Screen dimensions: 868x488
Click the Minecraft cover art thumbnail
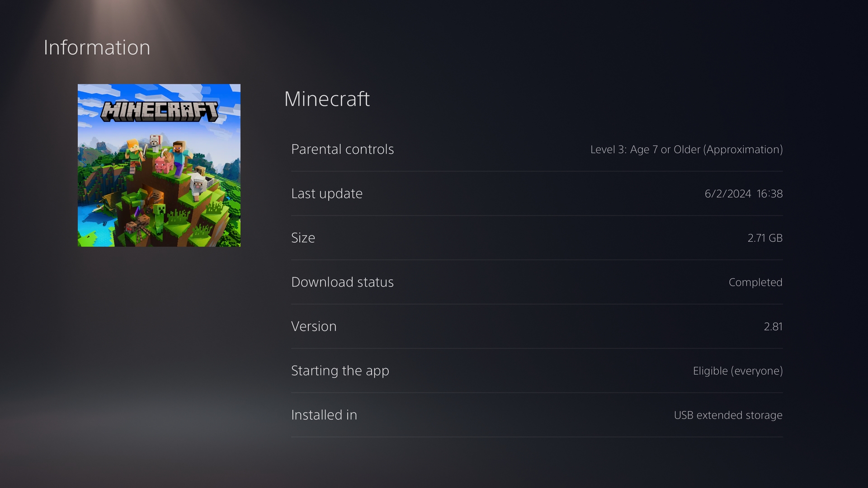[159, 165]
